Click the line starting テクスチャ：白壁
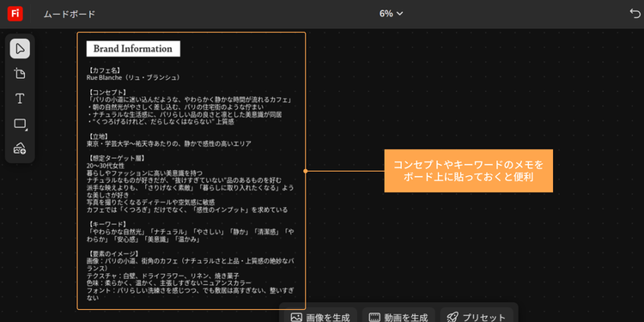644x322 pixels. 162,276
